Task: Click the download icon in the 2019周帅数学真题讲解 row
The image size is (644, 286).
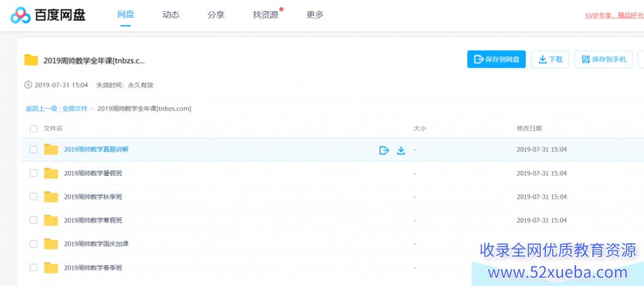Action: pos(401,151)
